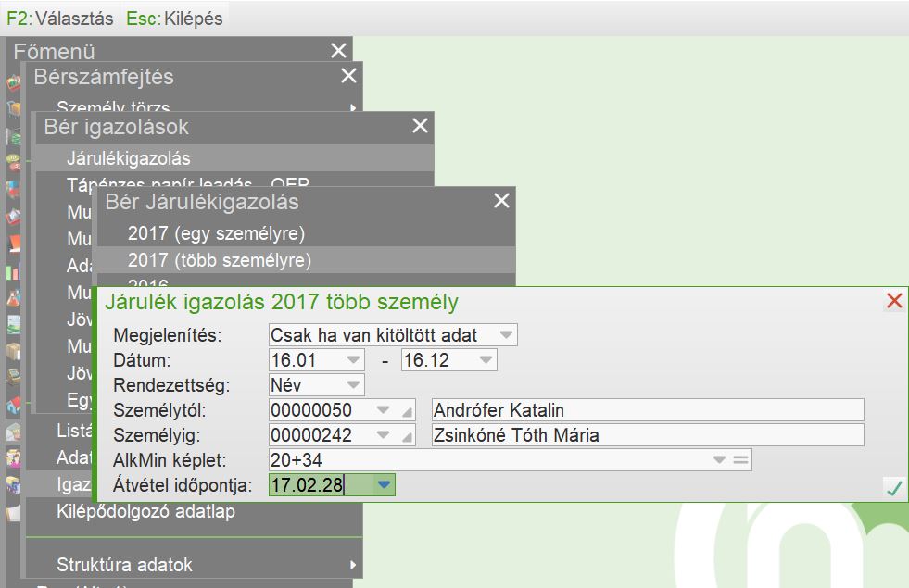The width and height of the screenshot is (909, 588).
Task: Open the AlkMin képlet dropdown arrow
Action: [719, 459]
